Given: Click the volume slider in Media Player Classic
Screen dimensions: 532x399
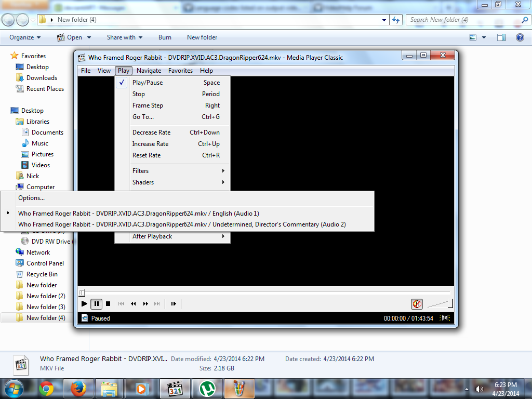Looking at the screenshot, I should [x=440, y=303].
